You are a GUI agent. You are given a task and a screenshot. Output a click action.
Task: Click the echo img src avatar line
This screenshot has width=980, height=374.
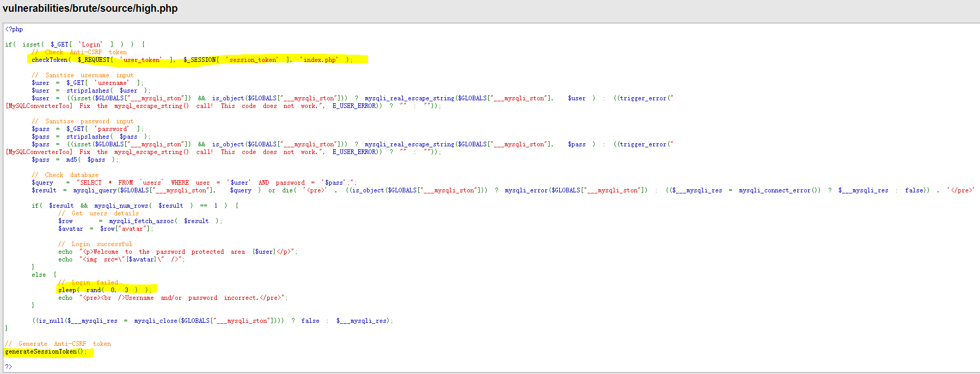click(122, 259)
